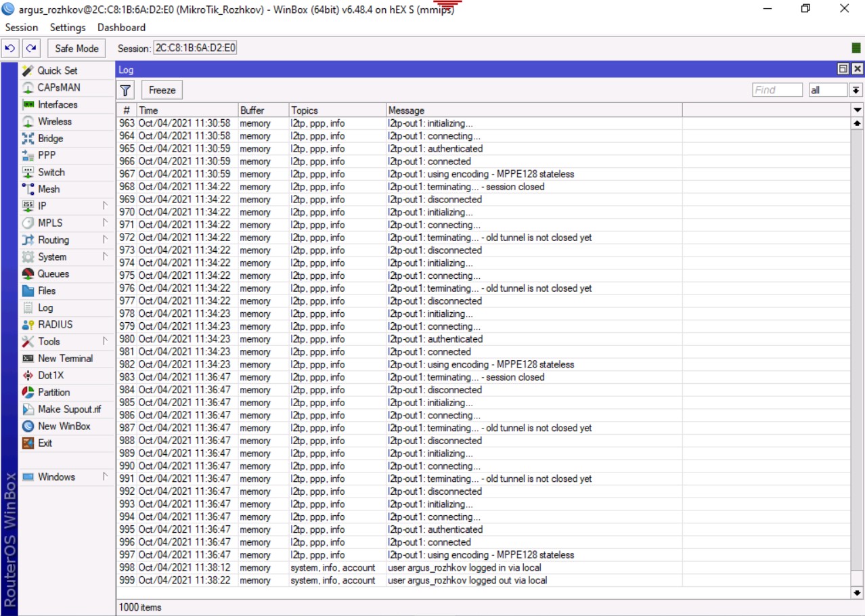Open the log filter funnel icon
The width and height of the screenshot is (865, 616).
click(x=126, y=90)
